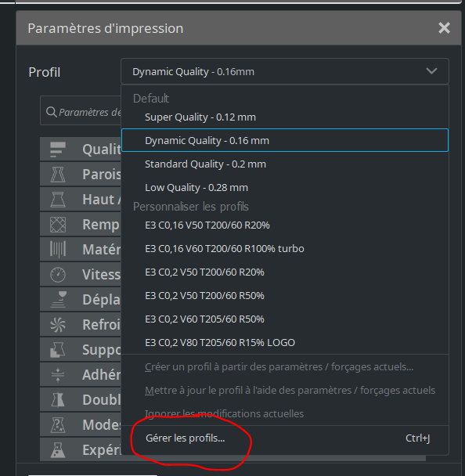Viewport: 465px width, 476px height.
Task: Click the Expérimental flask icon
Action: point(58,450)
